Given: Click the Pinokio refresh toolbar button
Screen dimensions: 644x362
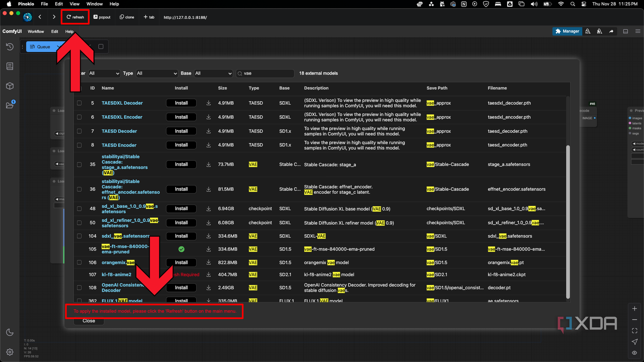Looking at the screenshot, I should point(75,17).
